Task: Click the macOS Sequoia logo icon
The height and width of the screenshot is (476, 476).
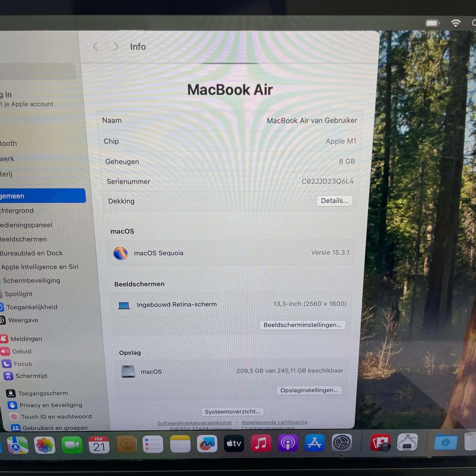Action: tap(120, 253)
